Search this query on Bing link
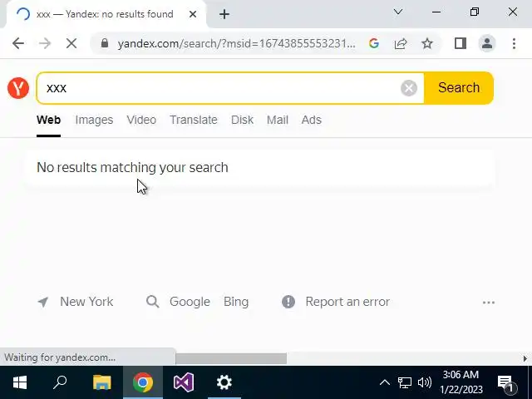 click(x=236, y=302)
